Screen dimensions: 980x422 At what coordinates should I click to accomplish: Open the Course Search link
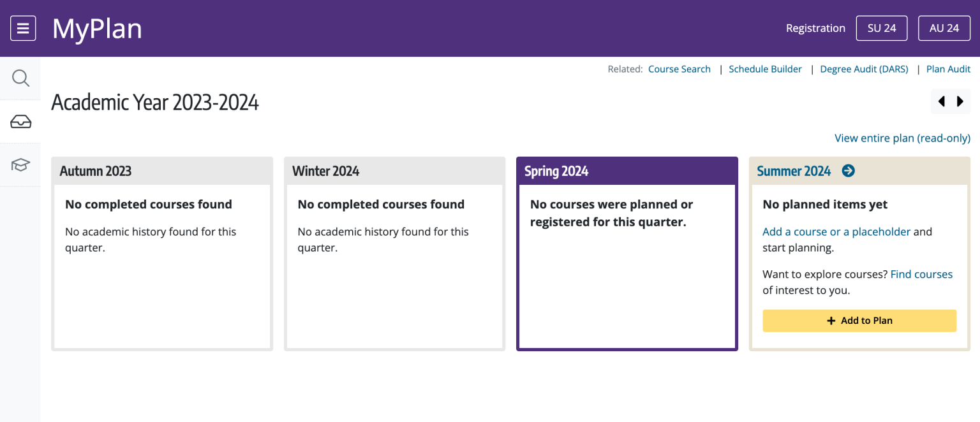coord(679,69)
